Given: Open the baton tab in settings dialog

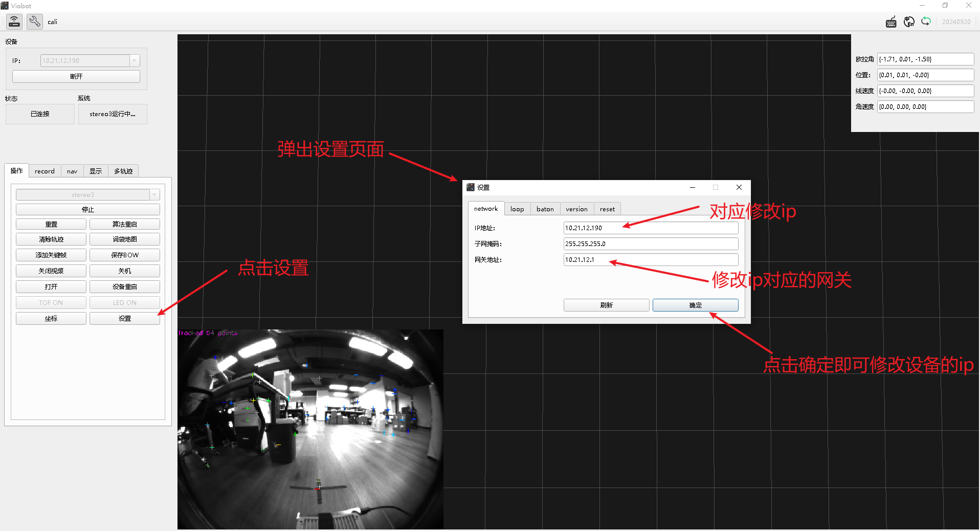Looking at the screenshot, I should coord(545,209).
